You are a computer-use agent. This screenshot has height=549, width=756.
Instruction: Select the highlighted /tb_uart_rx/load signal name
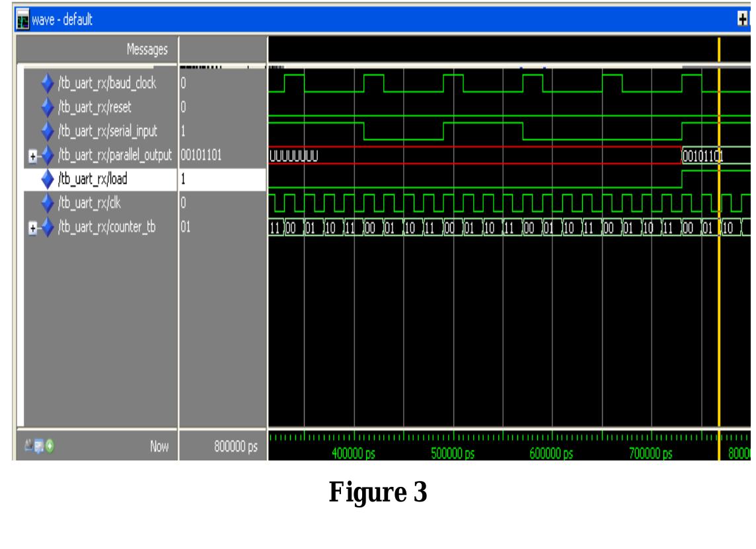point(93,179)
